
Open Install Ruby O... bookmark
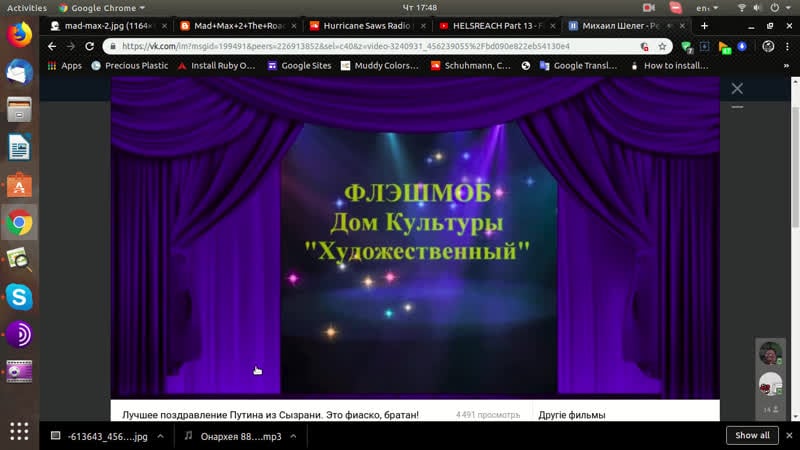pyautogui.click(x=216, y=66)
